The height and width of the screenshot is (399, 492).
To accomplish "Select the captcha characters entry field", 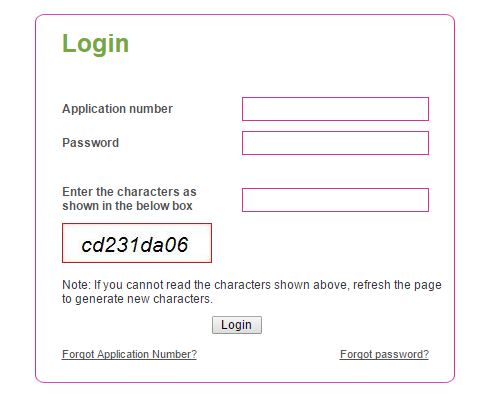I will [335, 200].
